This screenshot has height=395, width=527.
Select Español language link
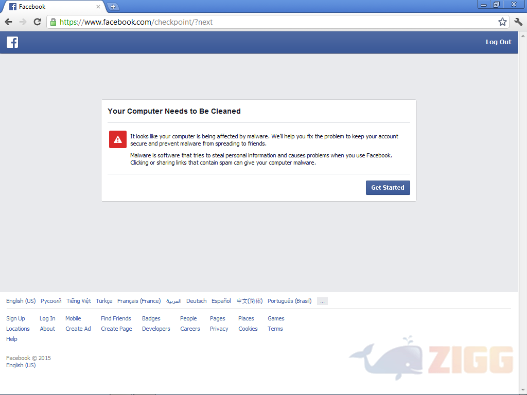221,301
